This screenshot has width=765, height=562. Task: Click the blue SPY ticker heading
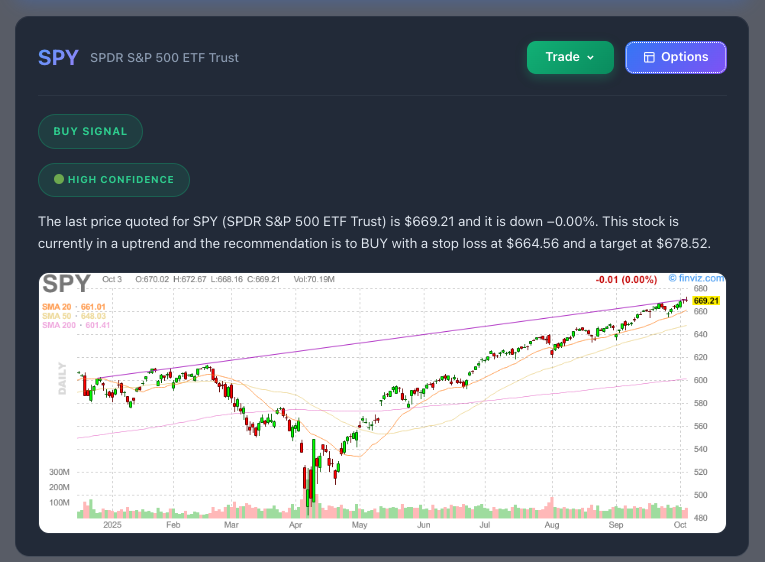click(58, 57)
